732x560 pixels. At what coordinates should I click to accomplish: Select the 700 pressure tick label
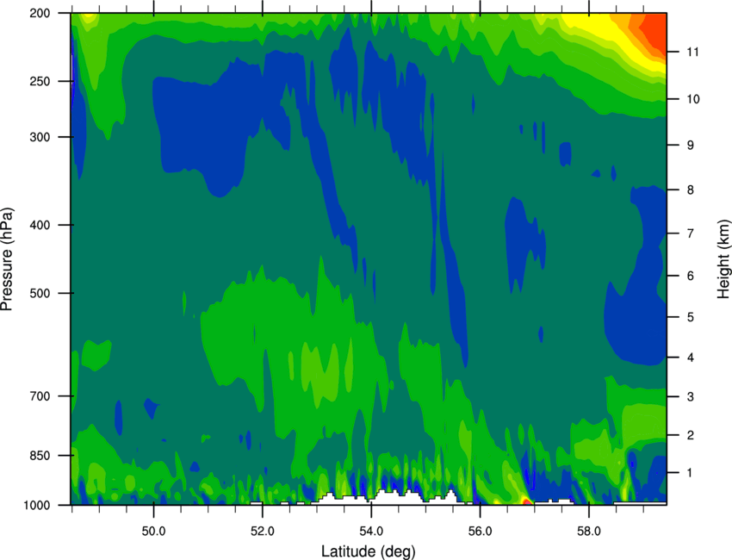coord(40,396)
